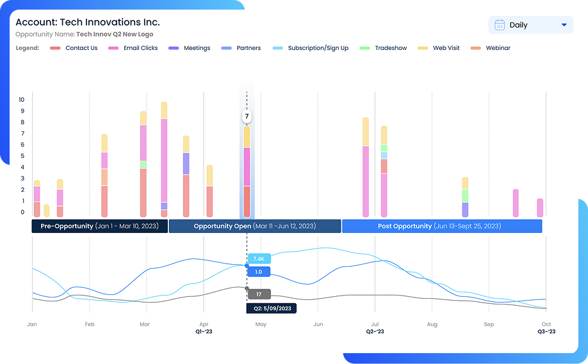The image size is (588, 364).
Task: Click the Aug month axis label
Action: [x=432, y=324]
